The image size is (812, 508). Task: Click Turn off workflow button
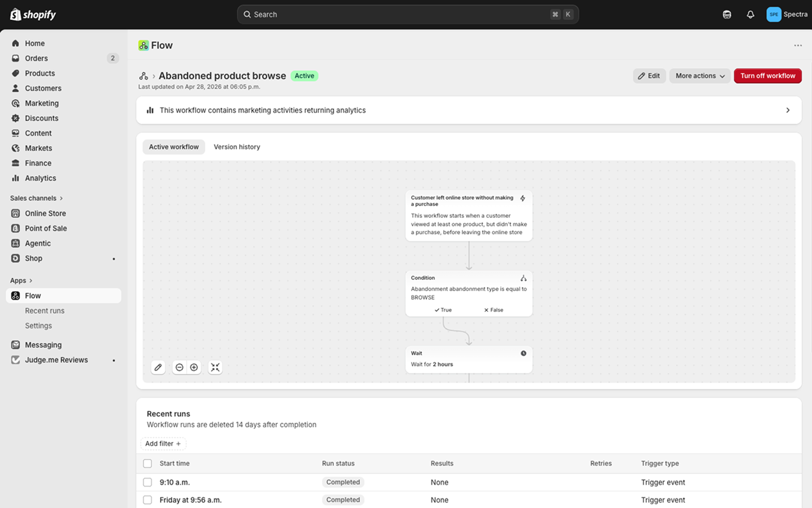(x=767, y=76)
